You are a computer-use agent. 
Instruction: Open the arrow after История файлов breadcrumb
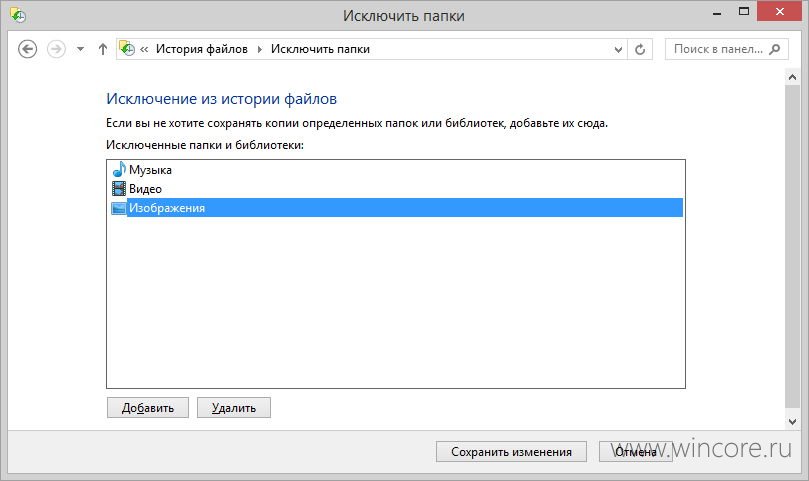tap(260, 50)
